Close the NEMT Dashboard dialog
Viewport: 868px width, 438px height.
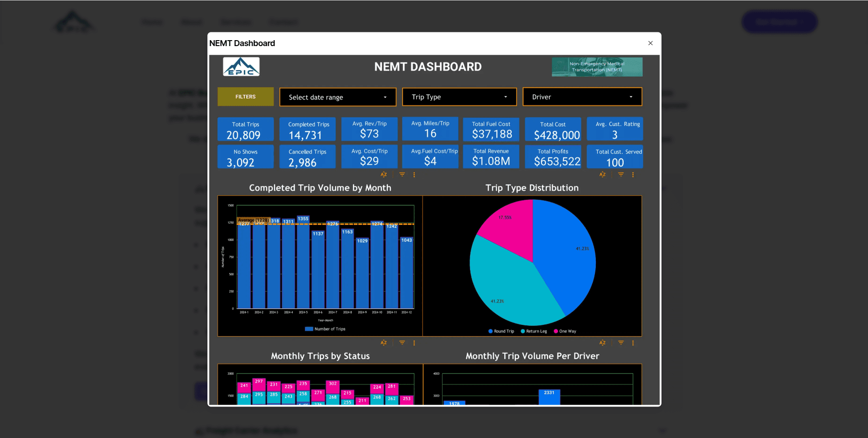pyautogui.click(x=650, y=43)
